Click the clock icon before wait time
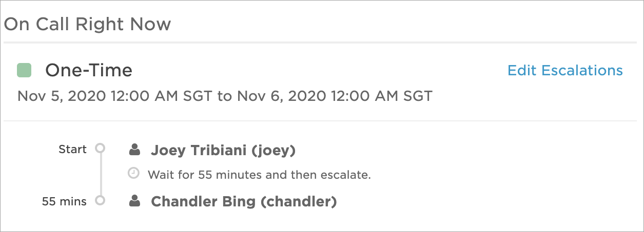644x232 pixels. (133, 174)
